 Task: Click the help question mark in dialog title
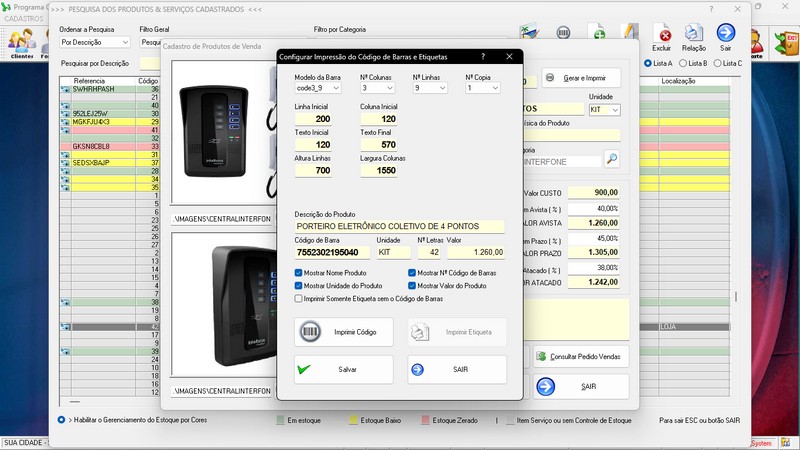coord(483,57)
